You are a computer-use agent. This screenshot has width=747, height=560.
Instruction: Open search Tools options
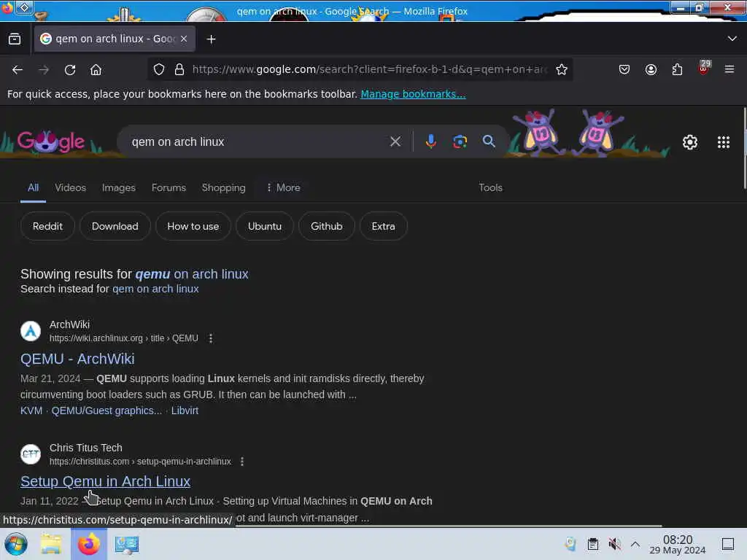coord(490,187)
